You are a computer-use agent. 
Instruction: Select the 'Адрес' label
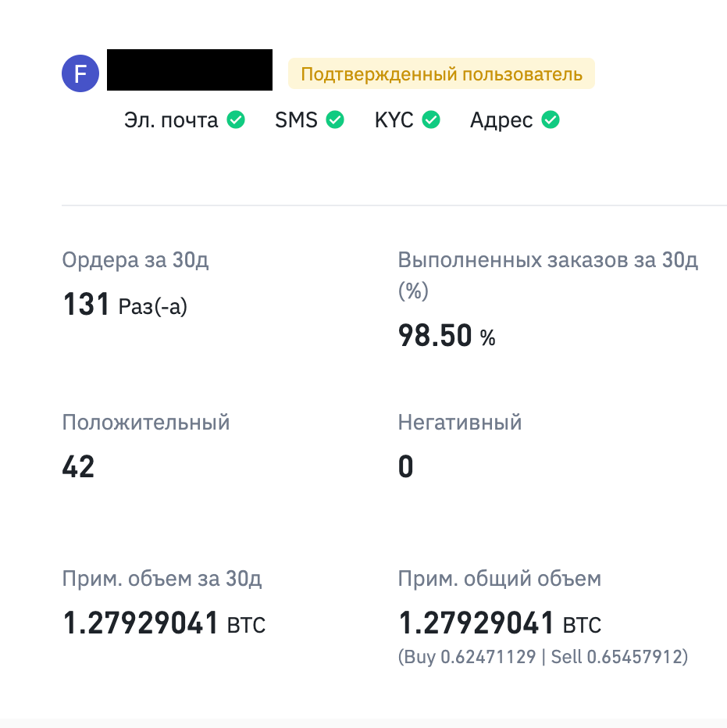tap(501, 121)
